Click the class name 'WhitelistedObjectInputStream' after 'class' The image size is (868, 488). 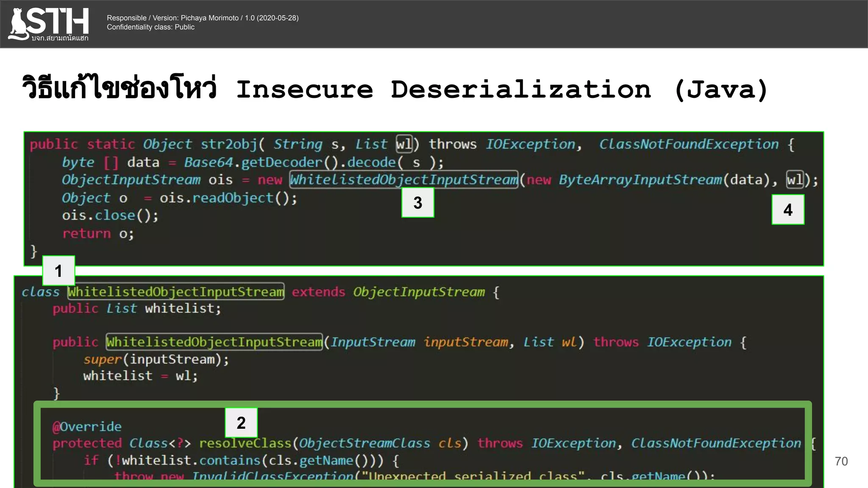176,291
